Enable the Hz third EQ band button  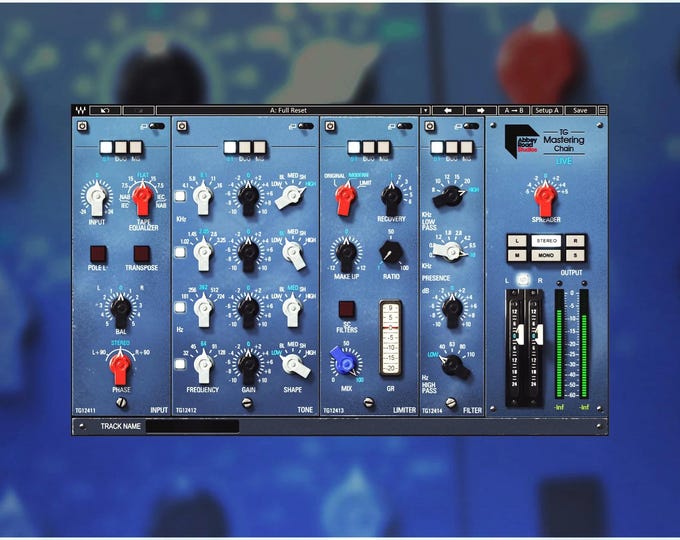pyautogui.click(x=180, y=308)
